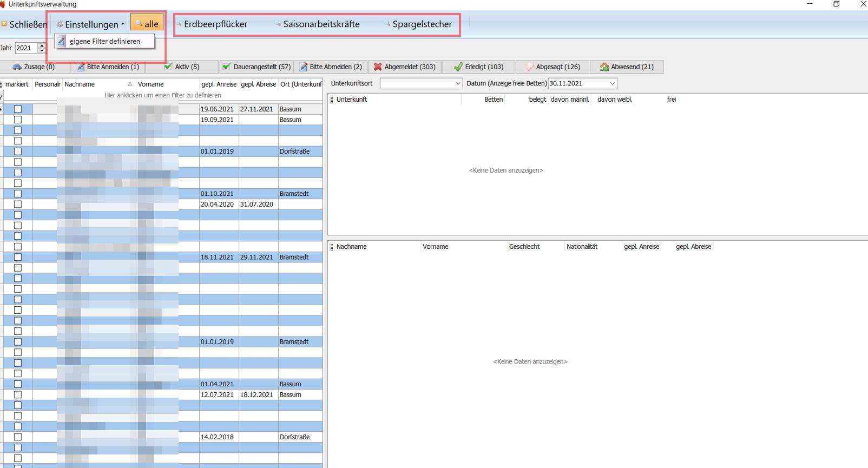Viewport: 868px width, 468px height.
Task: Show the Erledigt (103) tab
Action: 478,67
